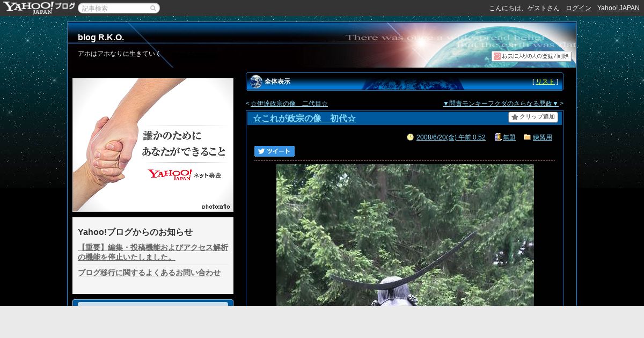Open the 無題 category link
The height and width of the screenshot is (338, 644).
pyautogui.click(x=509, y=137)
